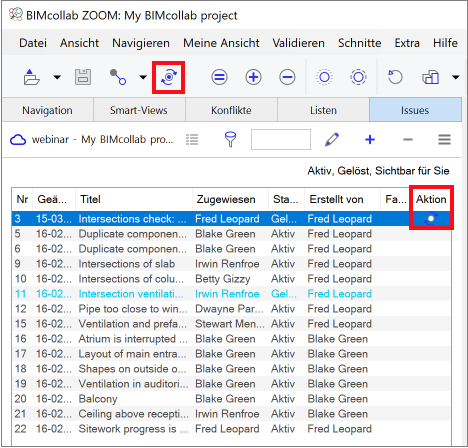
Task: Expand the connect tool dropdown arrow
Action: (143, 77)
